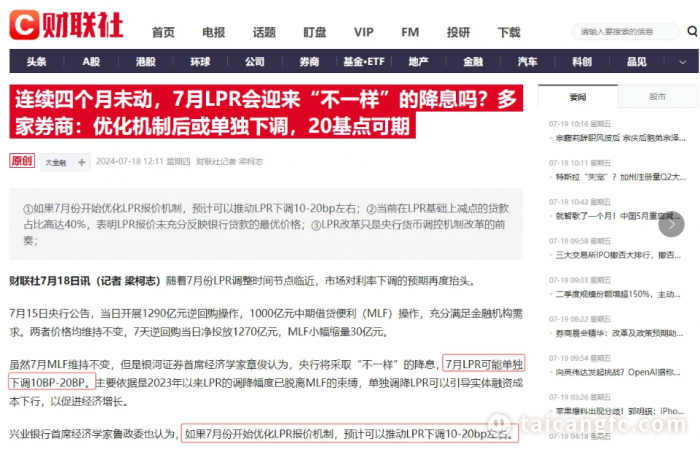Open sidebar news 三大交易所IPO撤否大排行
Image resolution: width=700 pixels, height=452 pixels.
pos(618,255)
